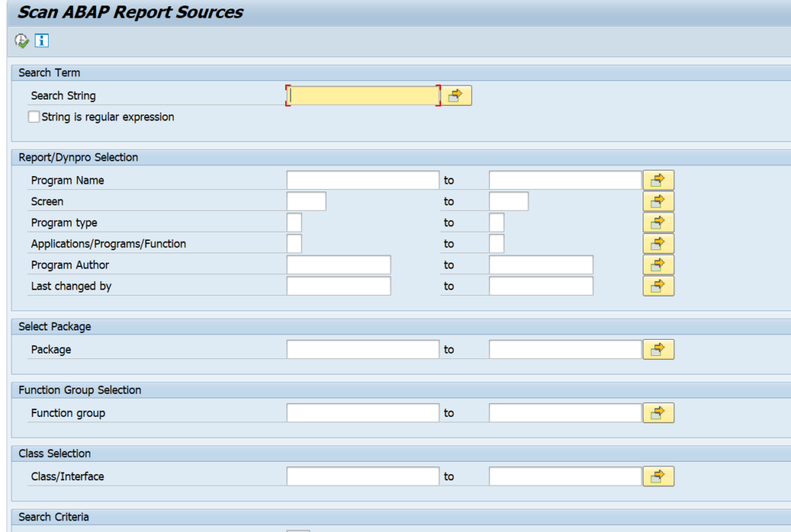The width and height of the screenshot is (791, 532).
Task: Open multiple selection for Last changed by
Action: (658, 286)
